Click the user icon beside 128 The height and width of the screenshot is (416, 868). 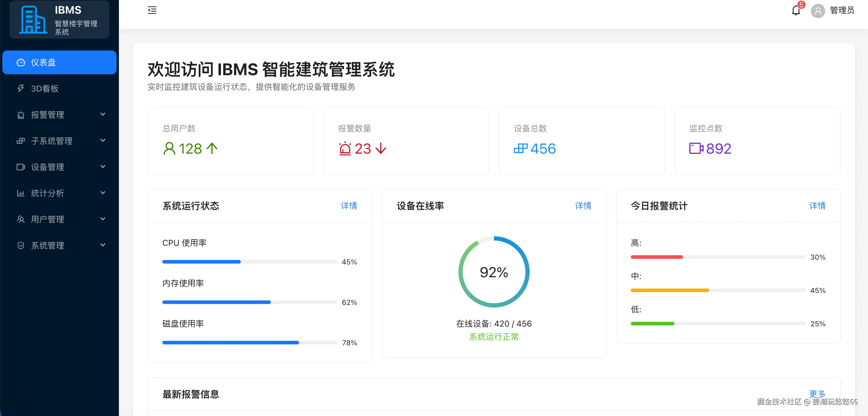169,149
